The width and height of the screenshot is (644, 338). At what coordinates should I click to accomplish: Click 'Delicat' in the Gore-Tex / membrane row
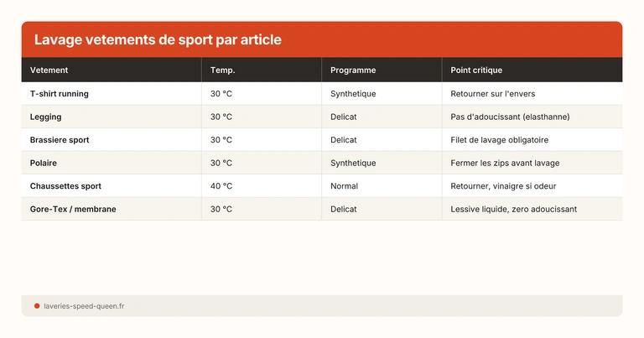(x=343, y=209)
